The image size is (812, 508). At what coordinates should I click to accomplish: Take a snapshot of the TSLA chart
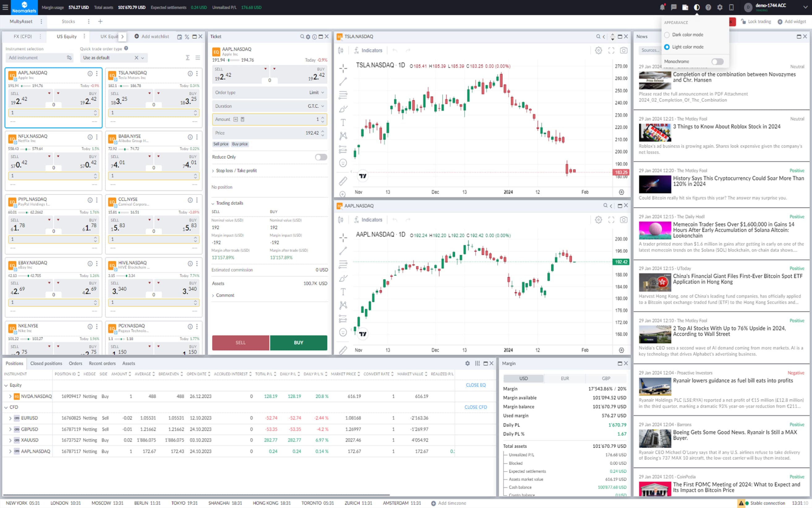(623, 50)
